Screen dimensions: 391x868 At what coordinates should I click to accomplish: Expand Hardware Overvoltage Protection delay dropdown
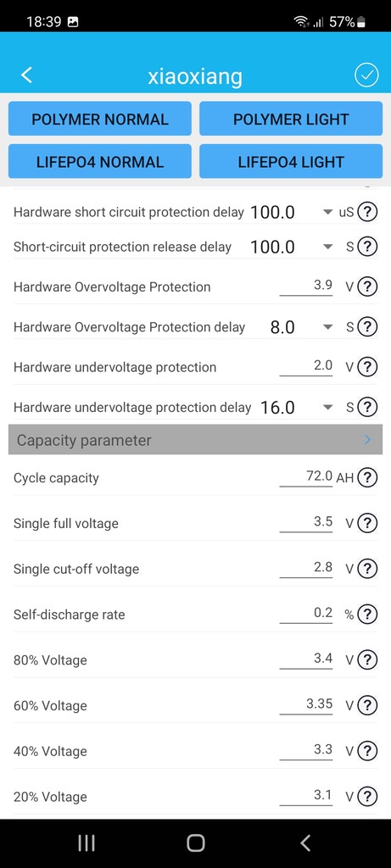click(x=328, y=327)
